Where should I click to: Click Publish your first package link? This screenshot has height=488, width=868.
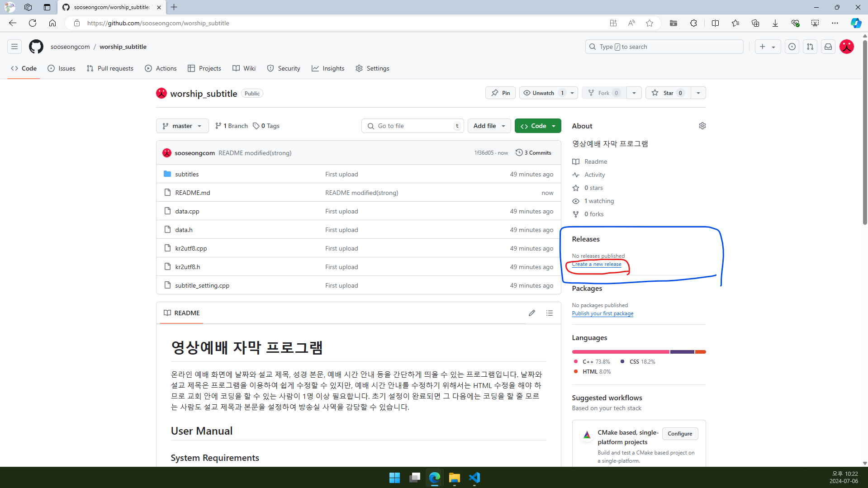point(602,313)
